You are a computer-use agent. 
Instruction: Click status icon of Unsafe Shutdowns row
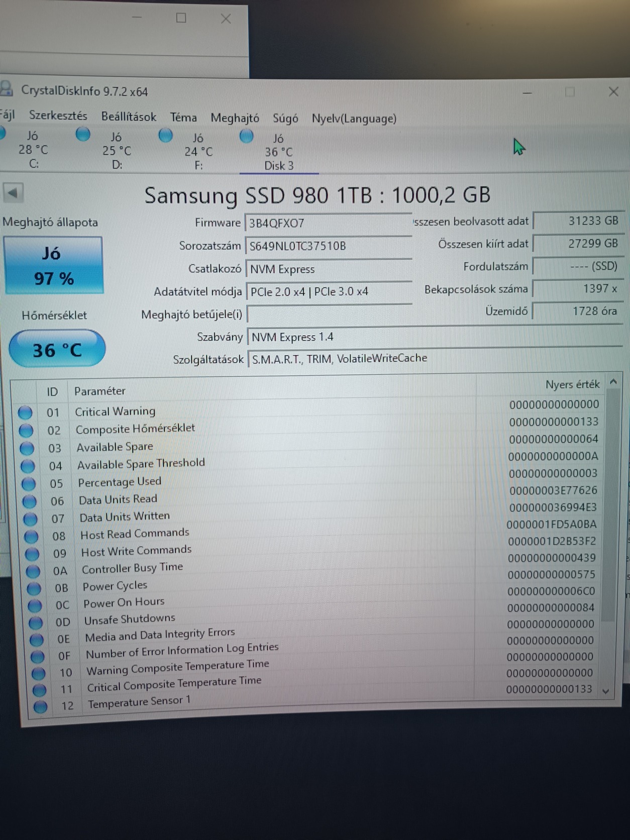(36, 623)
